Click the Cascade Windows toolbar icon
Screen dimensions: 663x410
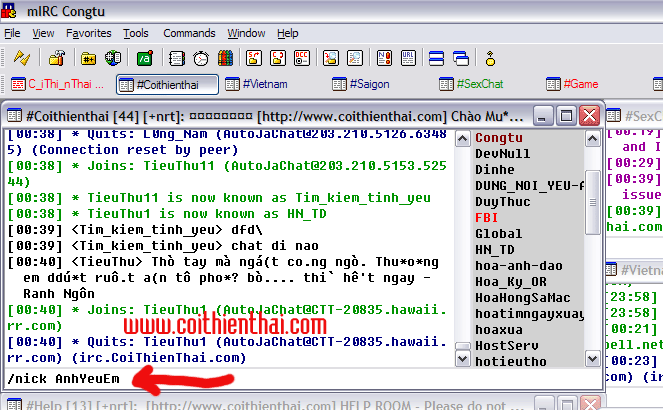click(461, 58)
